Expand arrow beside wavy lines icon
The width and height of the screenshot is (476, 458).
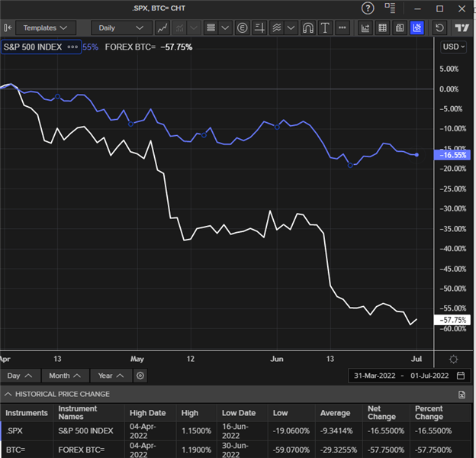point(291,28)
